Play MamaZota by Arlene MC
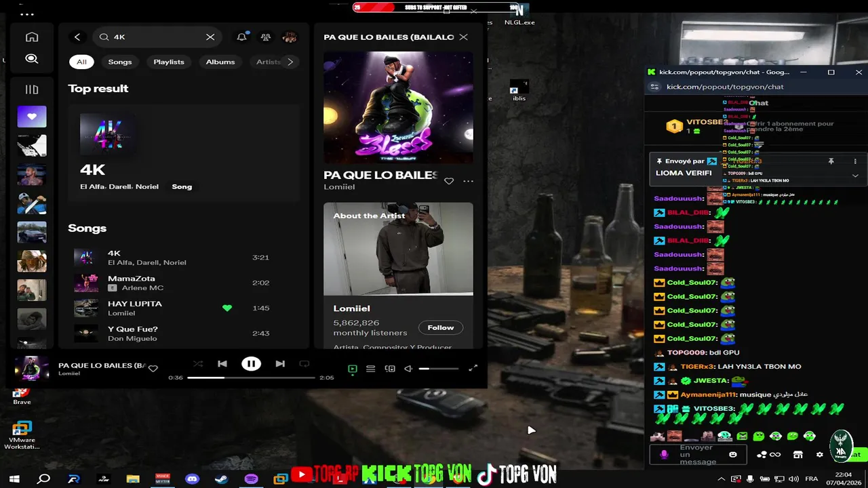Viewport: 868px width, 488px height. [183, 283]
